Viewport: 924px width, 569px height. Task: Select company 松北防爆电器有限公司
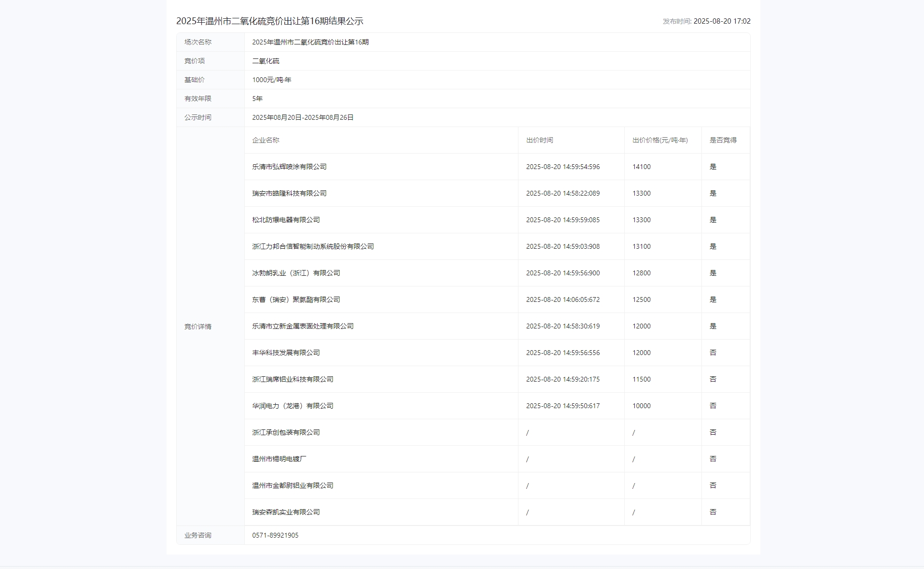(286, 220)
